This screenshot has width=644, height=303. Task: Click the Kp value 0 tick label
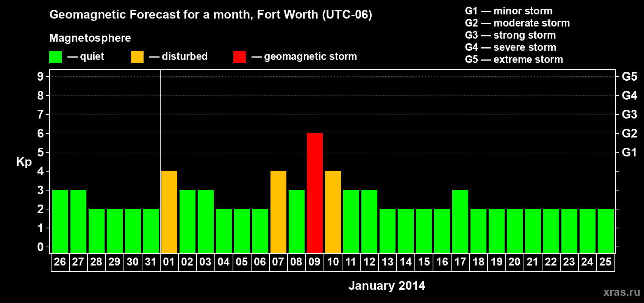click(x=41, y=247)
